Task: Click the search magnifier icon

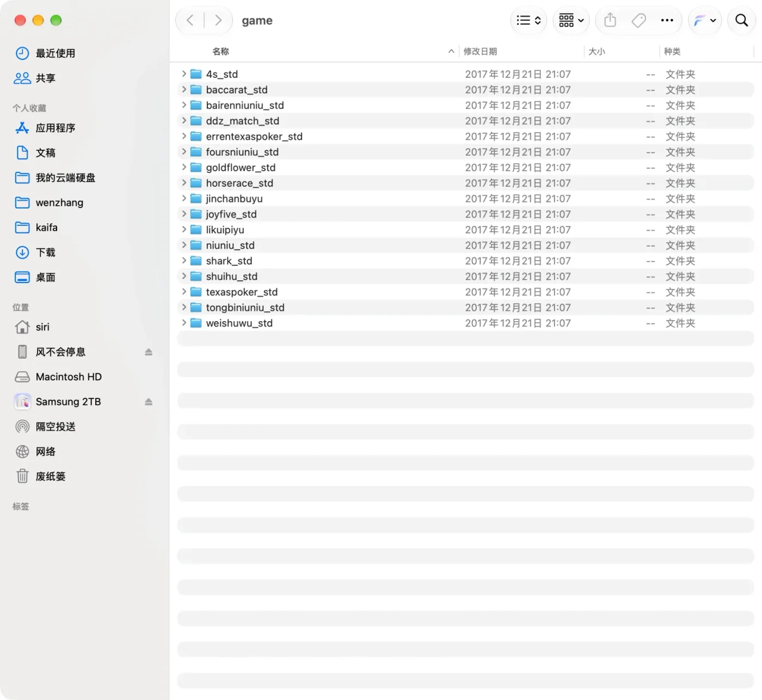Action: click(x=741, y=21)
